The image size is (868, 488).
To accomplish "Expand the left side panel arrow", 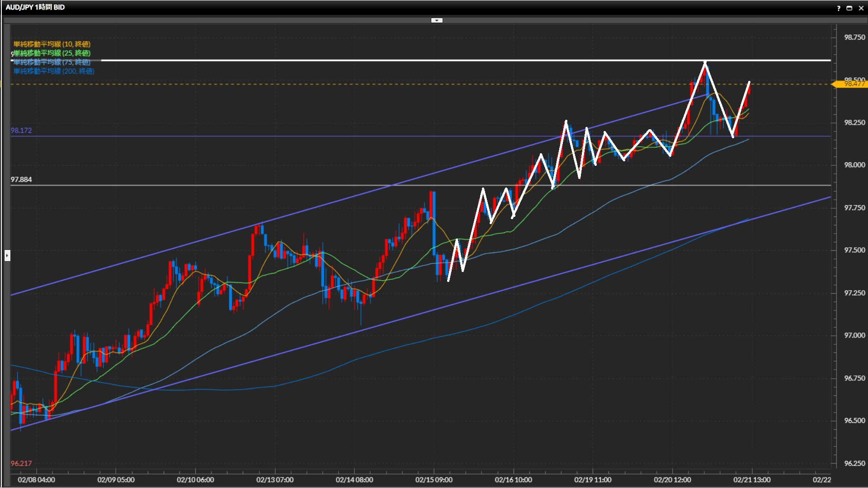I will (7, 256).
